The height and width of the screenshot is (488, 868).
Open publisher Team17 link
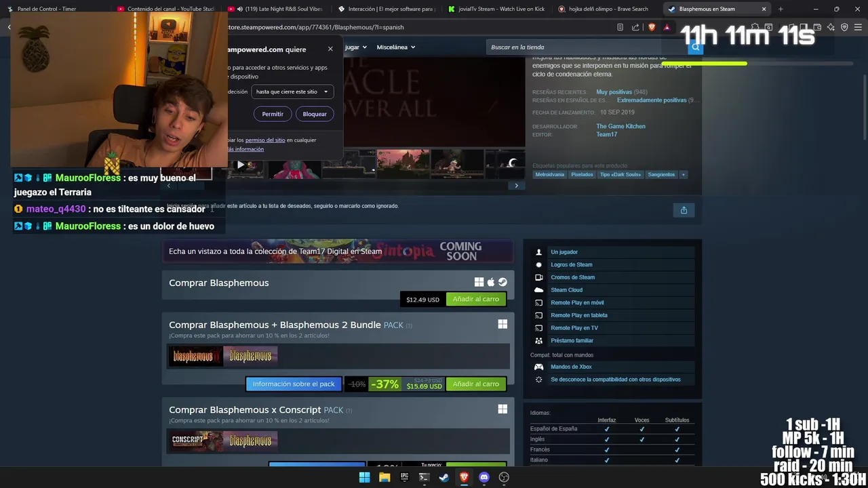pyautogui.click(x=606, y=134)
